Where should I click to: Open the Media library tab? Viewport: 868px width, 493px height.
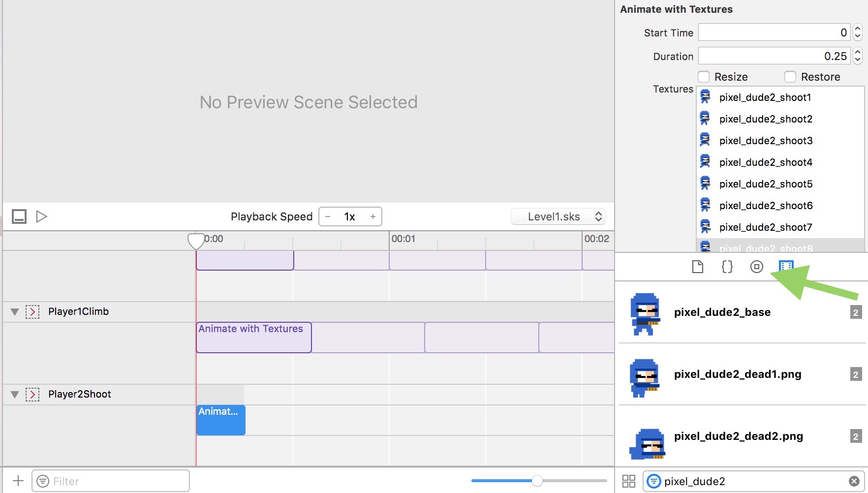tap(786, 266)
